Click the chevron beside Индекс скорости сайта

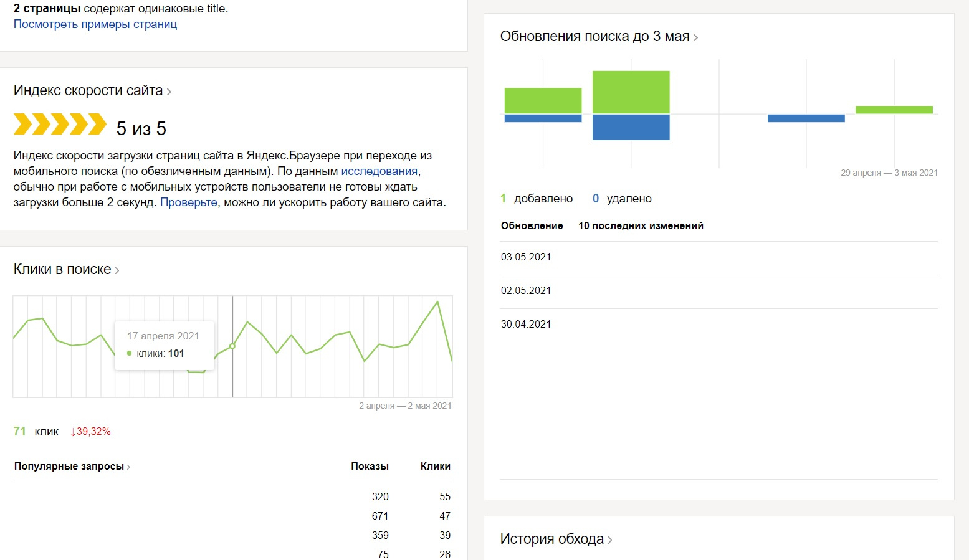pyautogui.click(x=169, y=92)
